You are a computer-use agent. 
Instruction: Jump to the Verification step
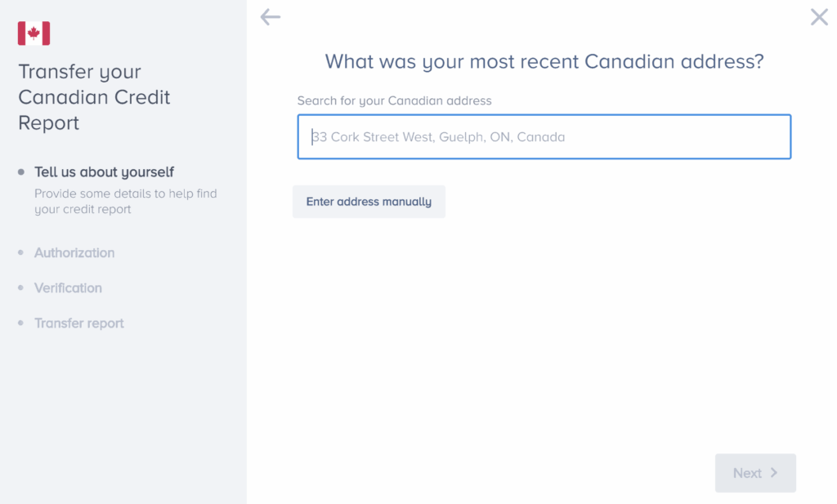68,288
